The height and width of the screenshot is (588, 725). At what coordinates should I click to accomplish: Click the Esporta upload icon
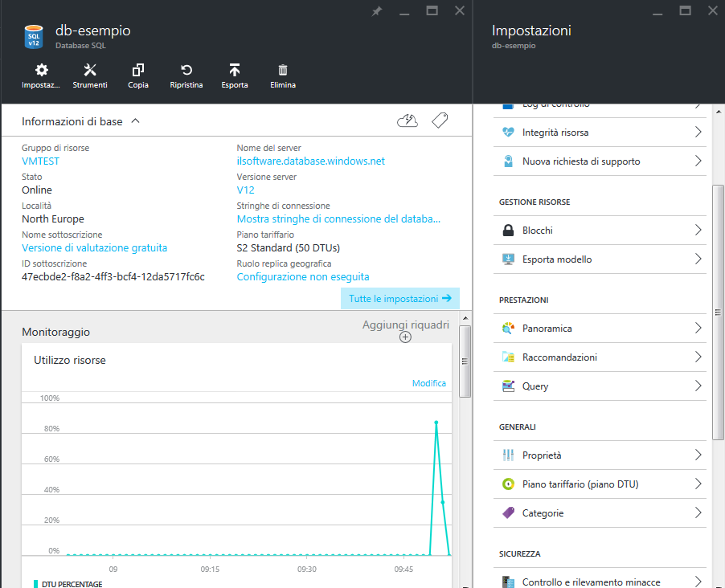235,70
